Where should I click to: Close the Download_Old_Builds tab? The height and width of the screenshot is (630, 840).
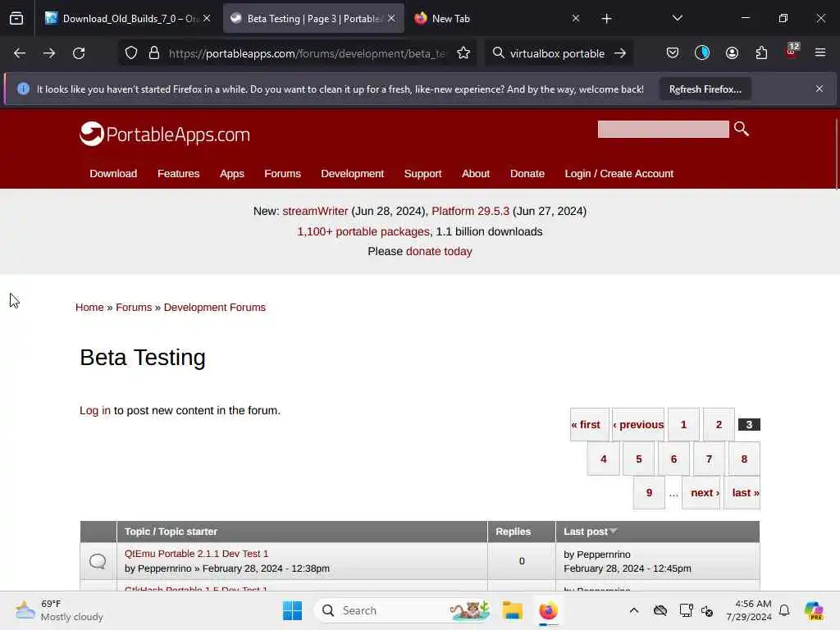coord(207,18)
